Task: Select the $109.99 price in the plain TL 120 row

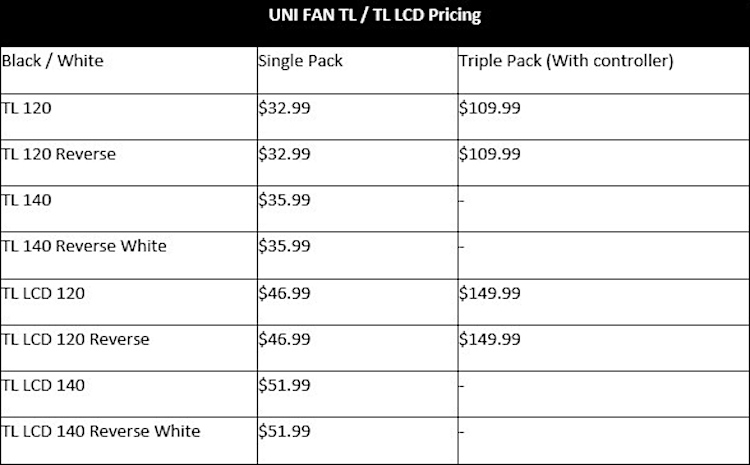Action: (489, 108)
